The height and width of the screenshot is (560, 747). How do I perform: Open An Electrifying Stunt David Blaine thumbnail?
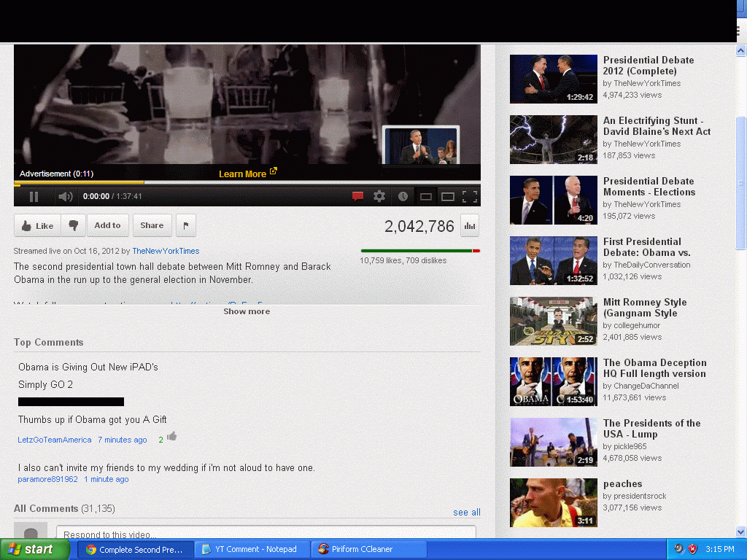(554, 139)
